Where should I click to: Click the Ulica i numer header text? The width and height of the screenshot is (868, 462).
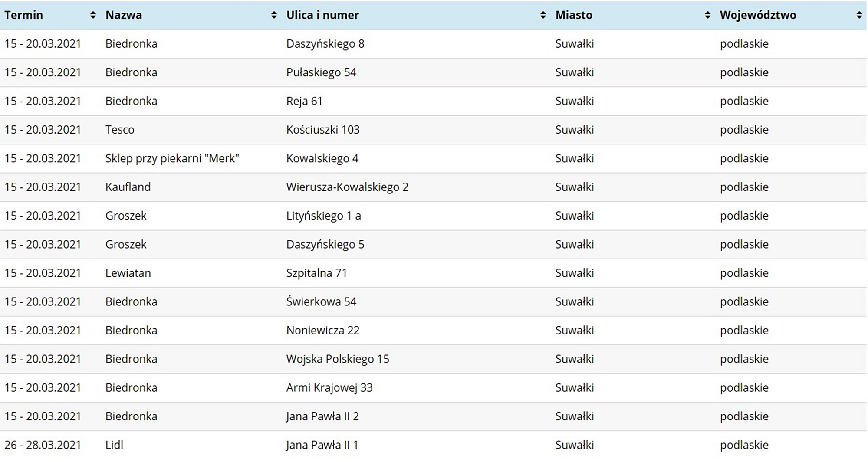coord(322,15)
